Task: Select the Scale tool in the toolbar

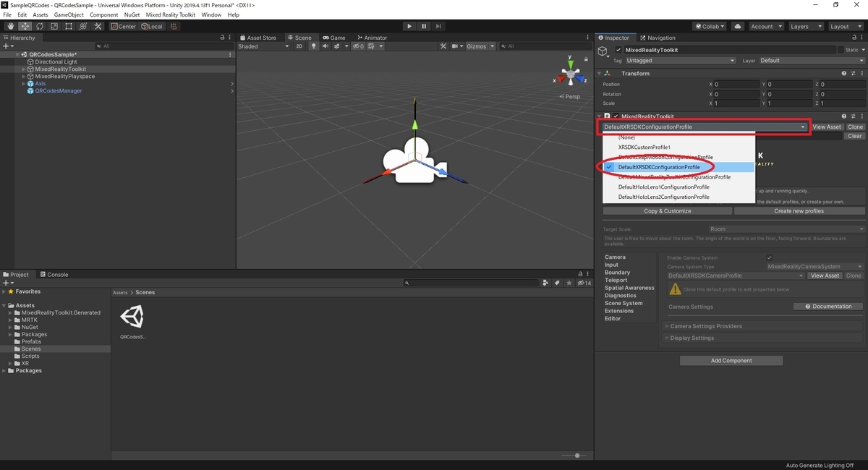Action: pos(54,26)
